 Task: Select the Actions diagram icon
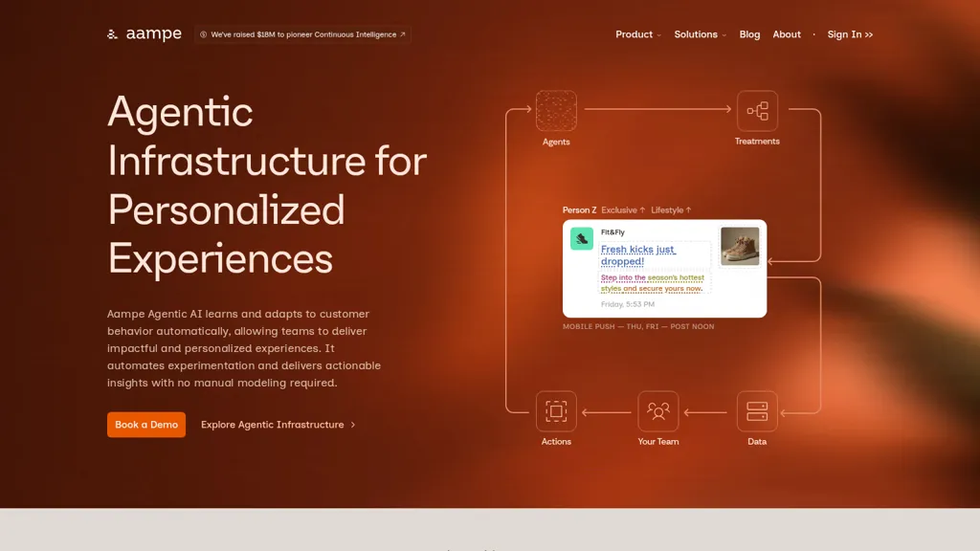556,411
